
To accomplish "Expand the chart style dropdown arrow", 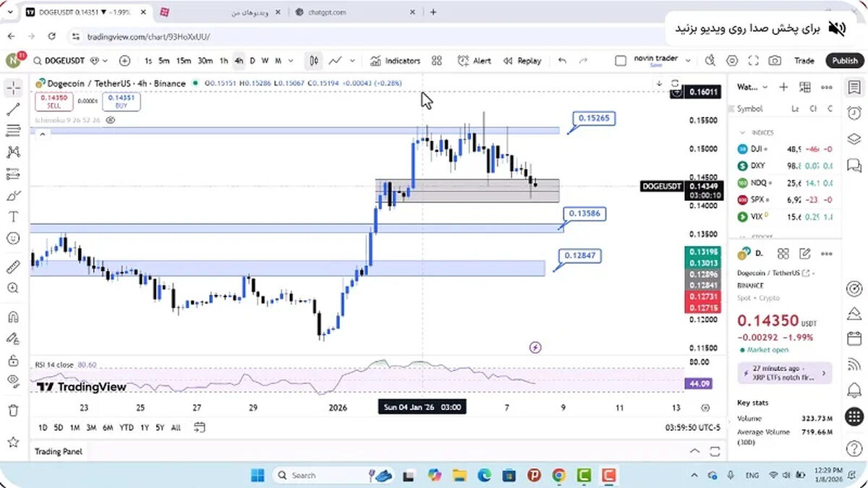I will [353, 61].
